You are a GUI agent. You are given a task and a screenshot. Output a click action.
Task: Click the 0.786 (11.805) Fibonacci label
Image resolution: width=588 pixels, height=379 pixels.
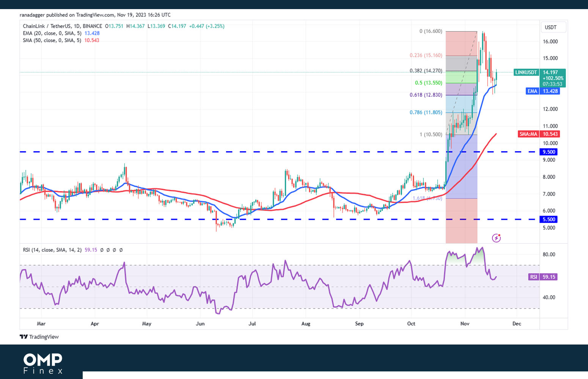(426, 113)
